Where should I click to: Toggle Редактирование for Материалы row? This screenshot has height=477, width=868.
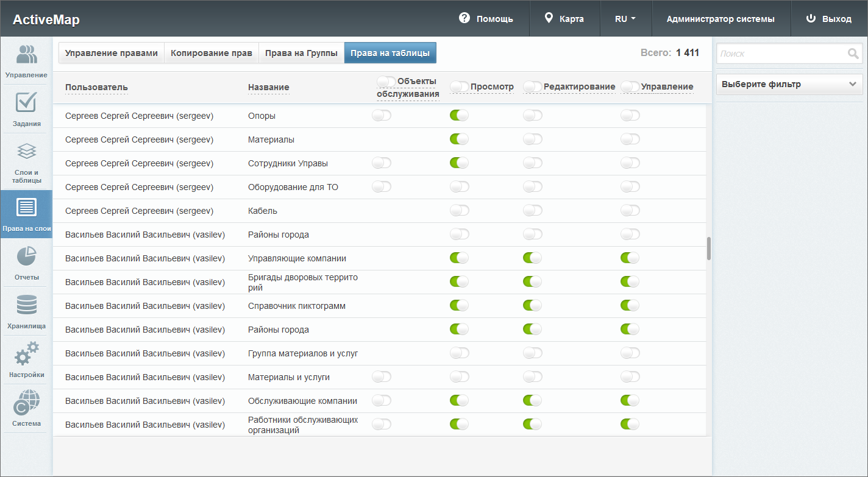click(532, 139)
